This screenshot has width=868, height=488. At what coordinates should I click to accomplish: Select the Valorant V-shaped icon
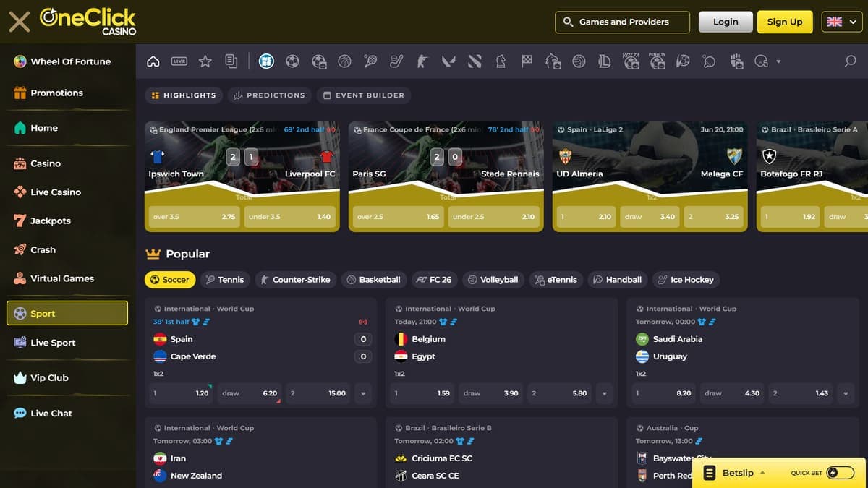pos(448,61)
